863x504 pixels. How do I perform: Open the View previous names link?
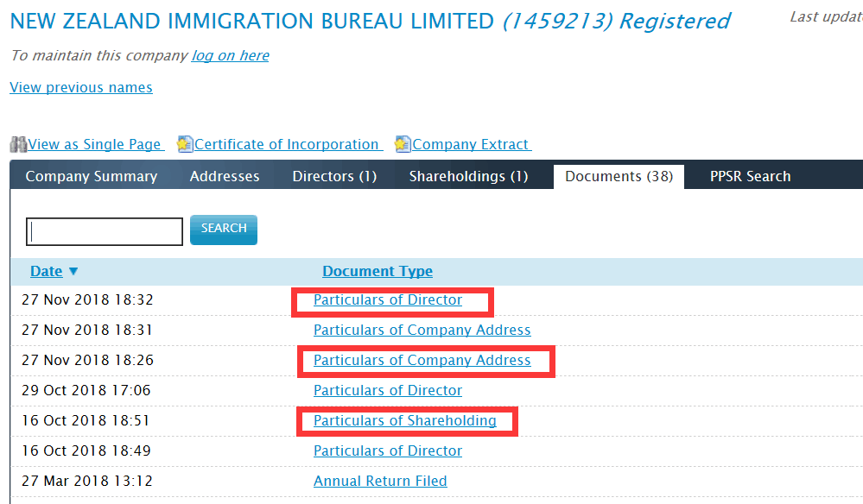coord(81,87)
